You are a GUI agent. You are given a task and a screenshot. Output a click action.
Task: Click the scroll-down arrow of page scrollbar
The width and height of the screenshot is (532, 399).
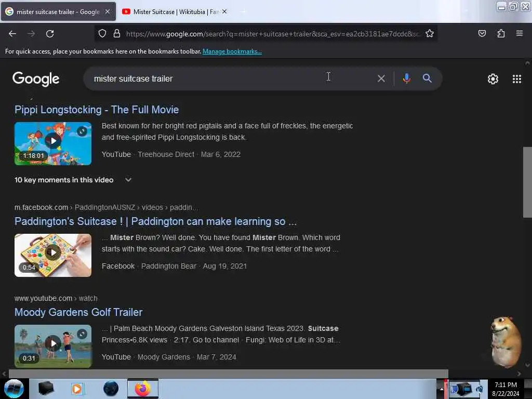(527, 365)
